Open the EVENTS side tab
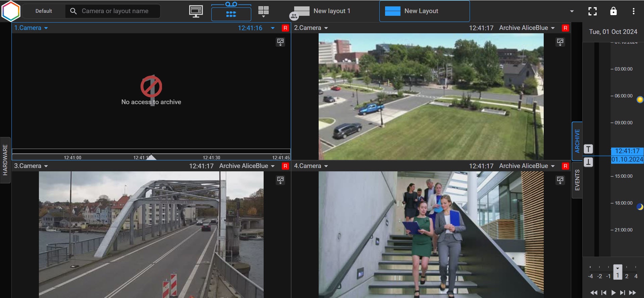Viewport: 644px width, 298px height. (577, 180)
